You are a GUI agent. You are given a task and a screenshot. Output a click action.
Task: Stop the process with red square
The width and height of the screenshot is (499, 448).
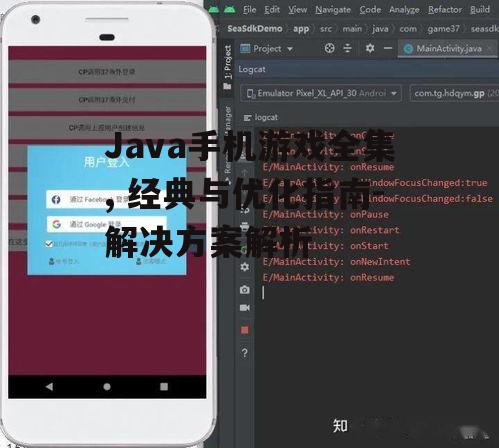[x=245, y=330]
